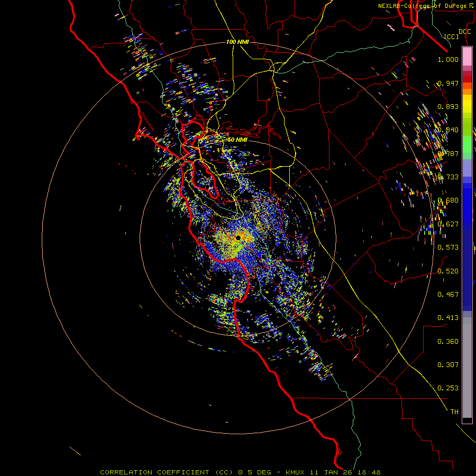This screenshot has height=476, width=476.
Task: Click the black radar site dot at center
Action: point(238,238)
